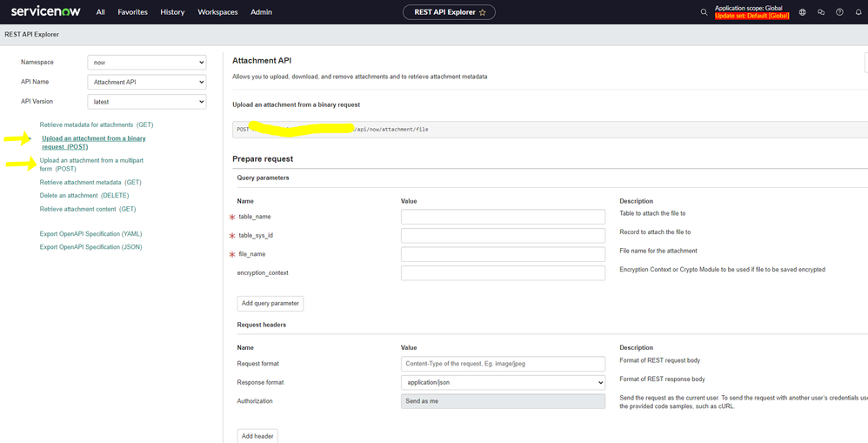The width and height of the screenshot is (868, 443).
Task: Click the REST API Explorer breadcrumb text
Action: coord(31,34)
